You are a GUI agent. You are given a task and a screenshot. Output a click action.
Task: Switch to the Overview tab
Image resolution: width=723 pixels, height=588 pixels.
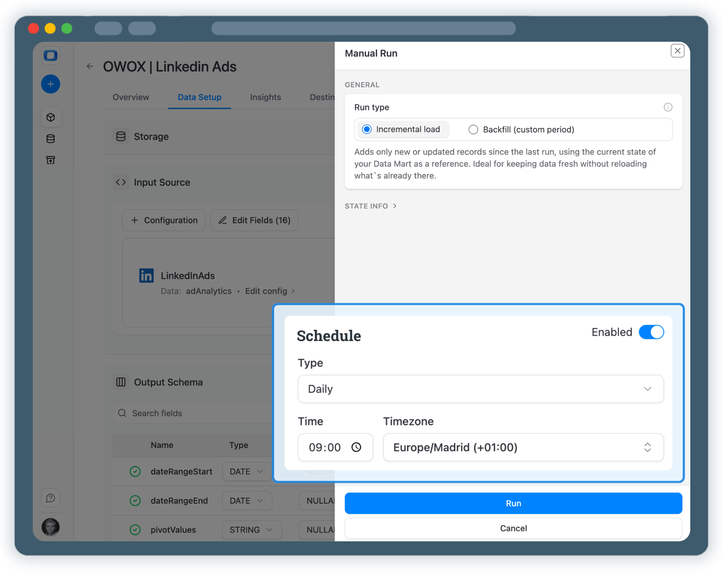[x=130, y=97]
